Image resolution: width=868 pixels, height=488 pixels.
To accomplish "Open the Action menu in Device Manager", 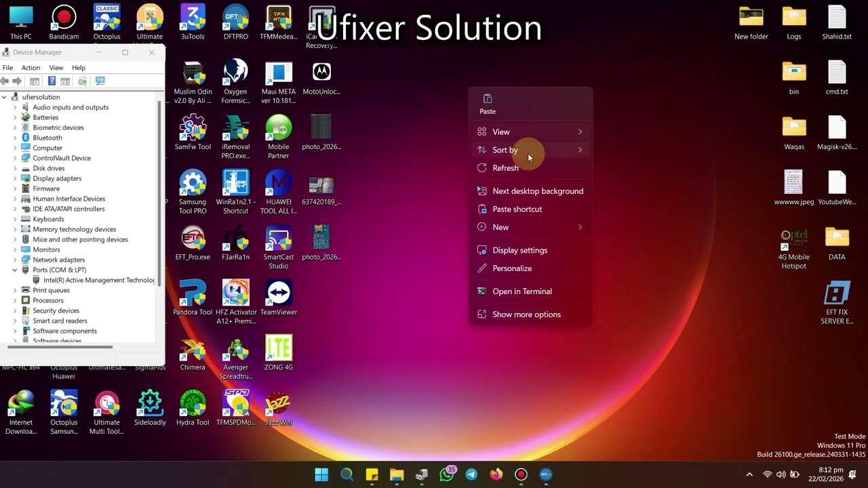I will point(31,68).
